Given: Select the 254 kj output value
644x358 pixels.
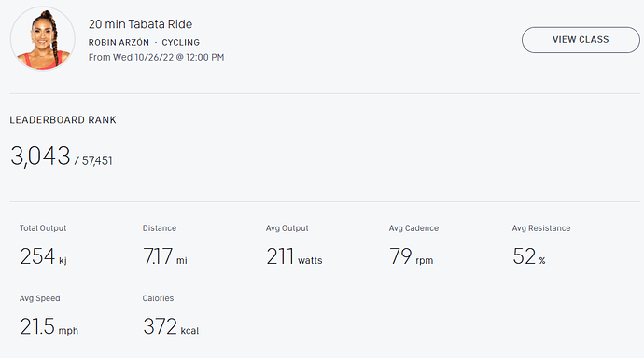Looking at the screenshot, I should coord(44,256).
